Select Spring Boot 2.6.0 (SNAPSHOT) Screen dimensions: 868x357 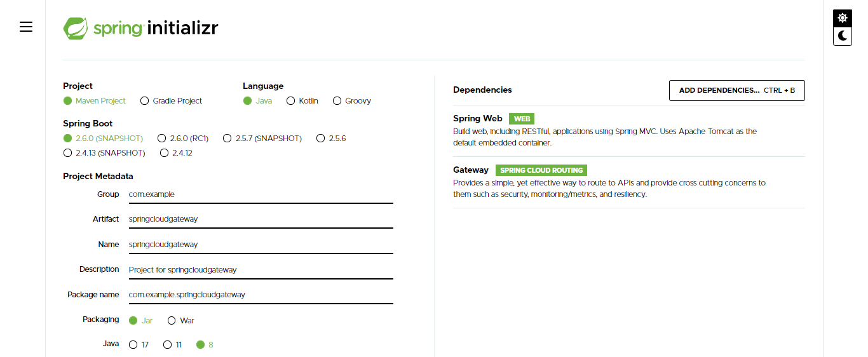click(x=103, y=138)
